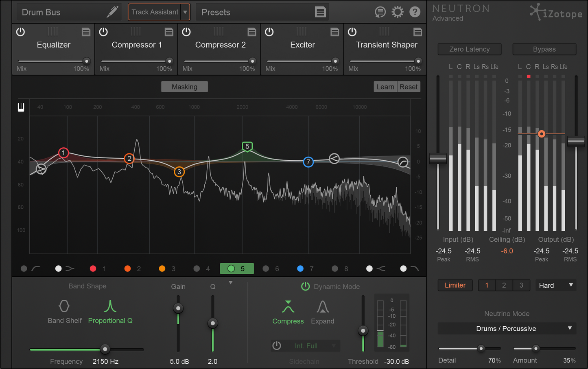Open the settings gear icon
The image size is (588, 369).
tap(397, 12)
